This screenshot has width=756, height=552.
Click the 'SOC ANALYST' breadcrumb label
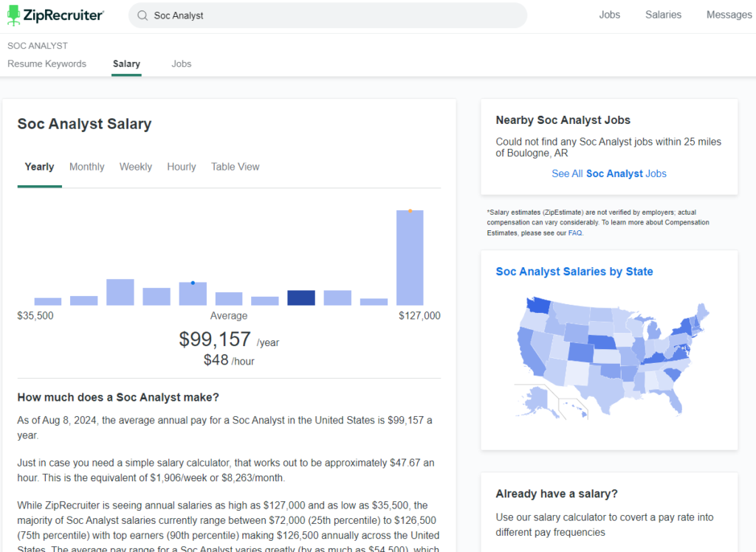(x=38, y=46)
